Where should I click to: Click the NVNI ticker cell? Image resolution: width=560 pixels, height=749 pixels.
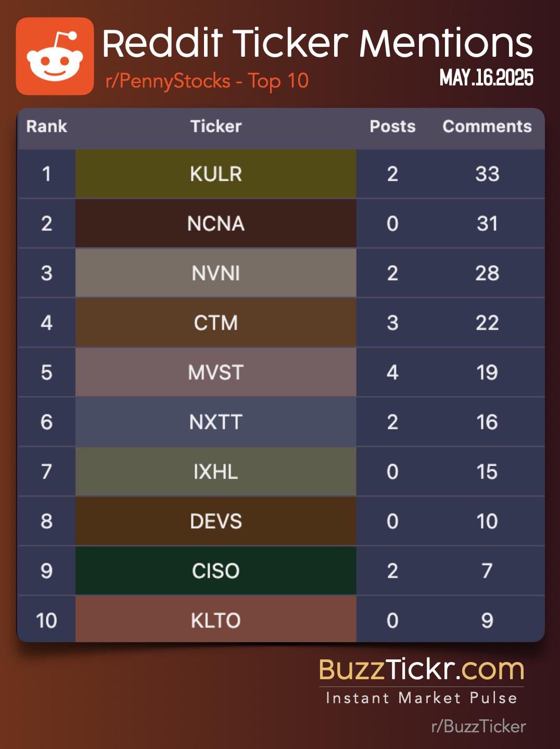216,273
